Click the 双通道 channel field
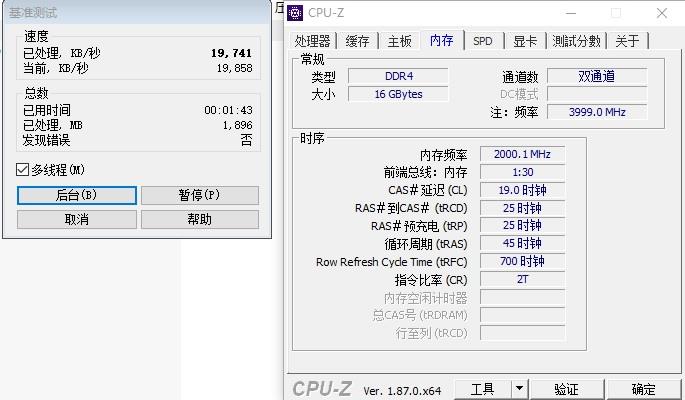 click(x=597, y=76)
